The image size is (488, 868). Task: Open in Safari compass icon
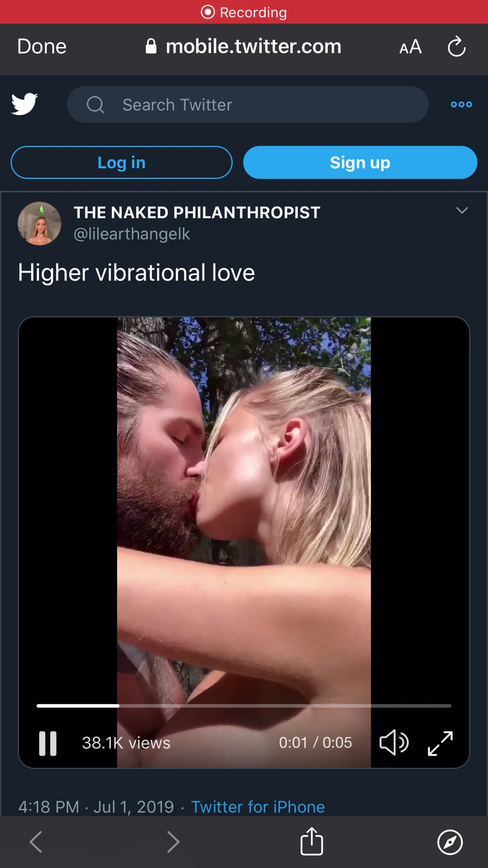click(x=450, y=842)
